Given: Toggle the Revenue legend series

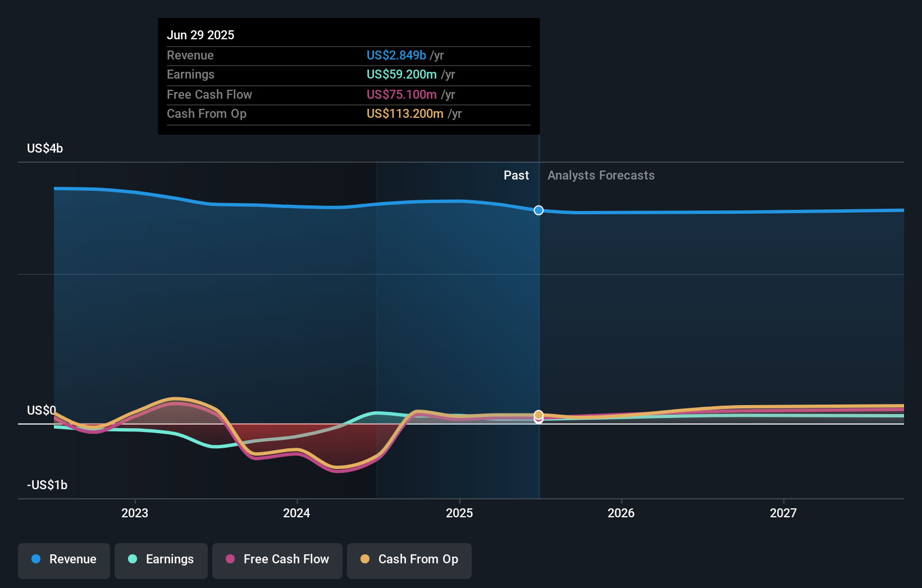Looking at the screenshot, I should coord(64,561).
